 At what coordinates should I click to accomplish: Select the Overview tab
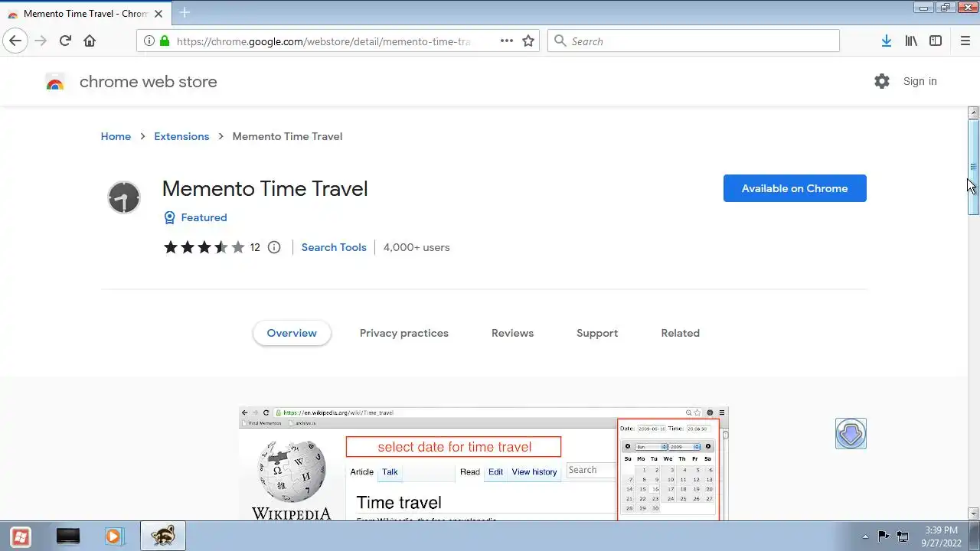click(x=292, y=333)
